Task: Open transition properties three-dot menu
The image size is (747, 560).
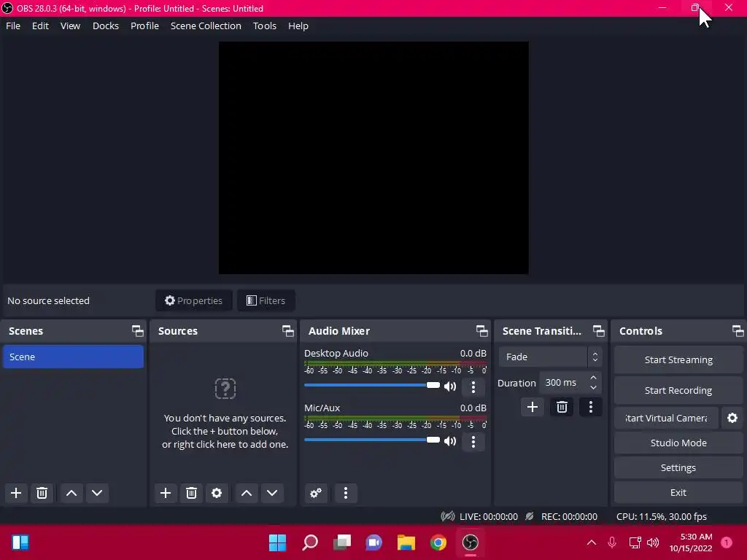Action: coord(591,407)
